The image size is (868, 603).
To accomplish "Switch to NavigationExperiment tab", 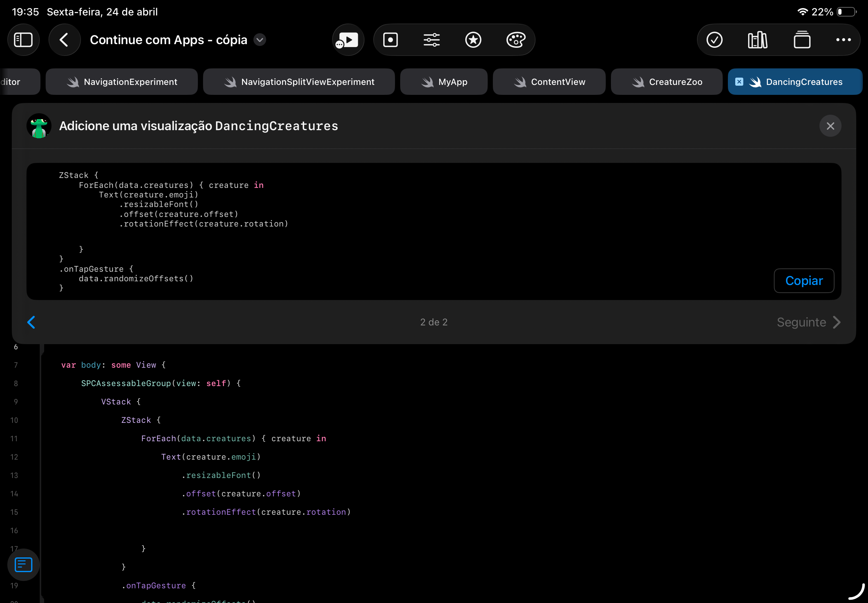I will point(122,82).
